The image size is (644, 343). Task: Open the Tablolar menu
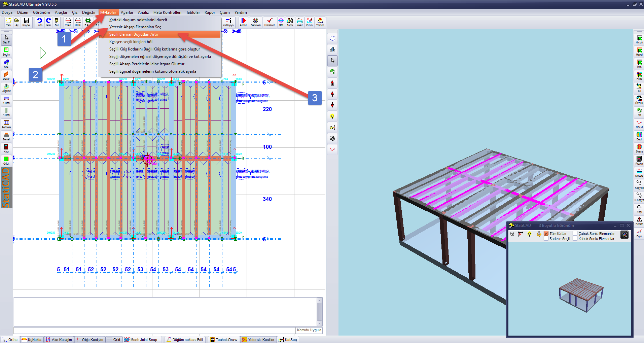pyautogui.click(x=193, y=12)
